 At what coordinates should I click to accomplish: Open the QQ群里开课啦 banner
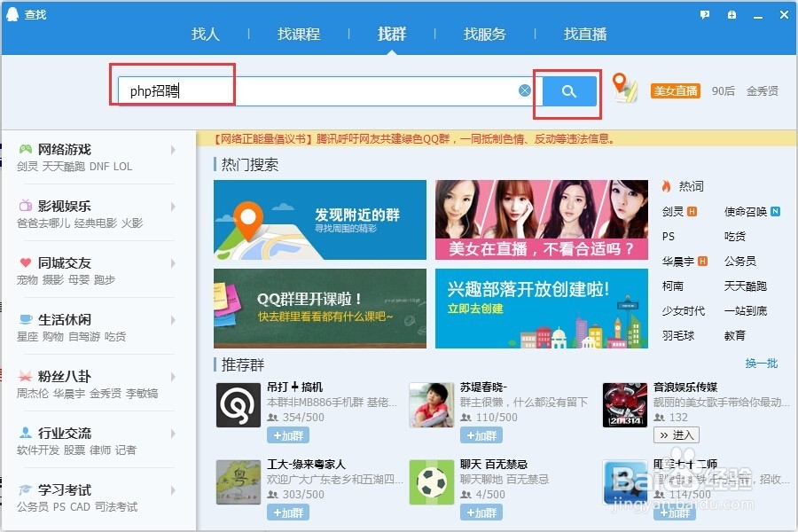320,309
